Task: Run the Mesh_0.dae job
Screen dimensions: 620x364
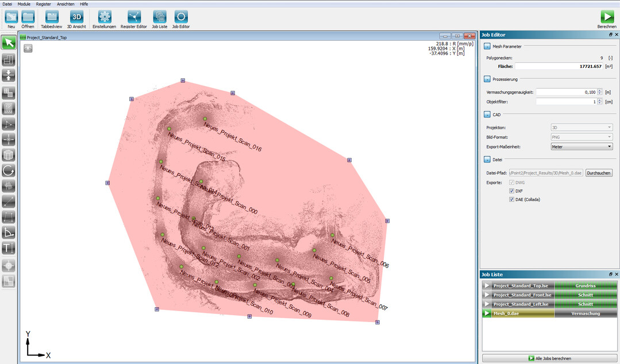Action: pyautogui.click(x=487, y=313)
